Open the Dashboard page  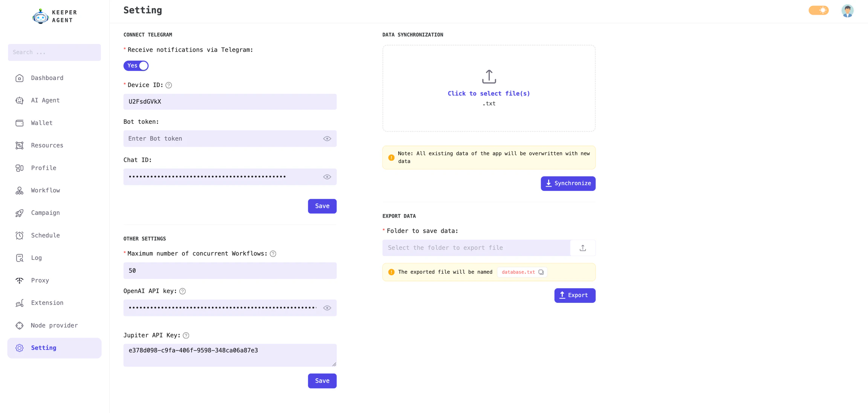47,78
